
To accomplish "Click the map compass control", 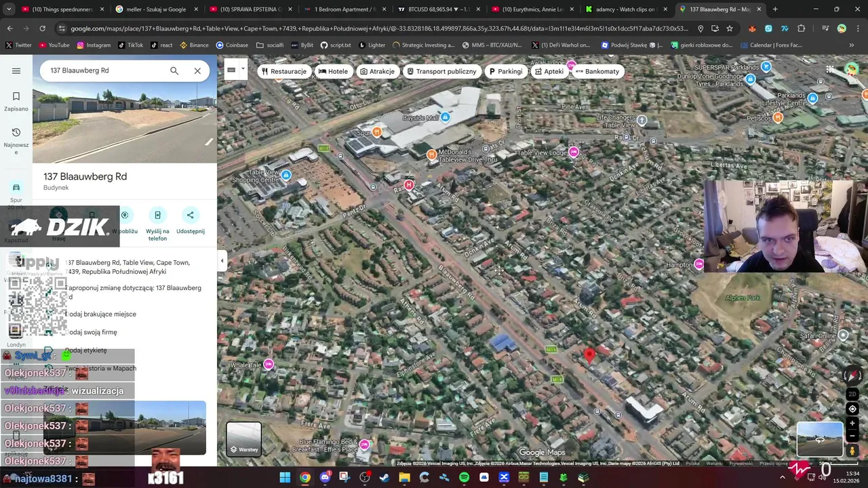I will pos(853,375).
